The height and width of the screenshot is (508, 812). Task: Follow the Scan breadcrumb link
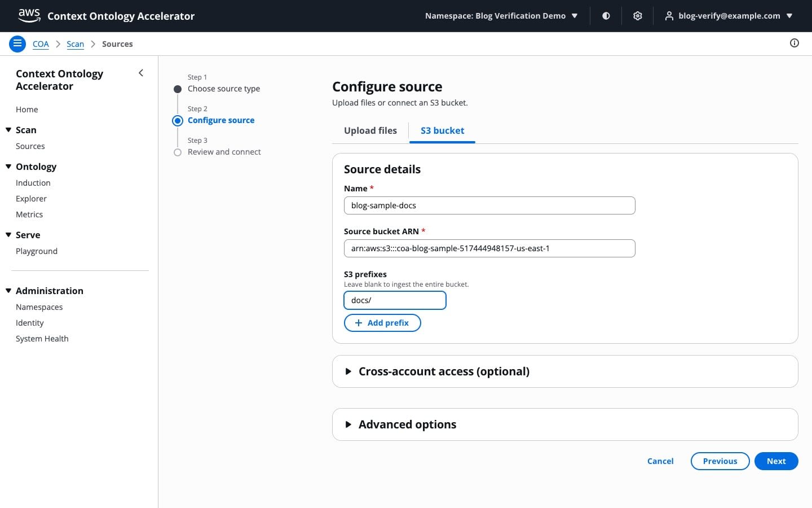pos(75,44)
